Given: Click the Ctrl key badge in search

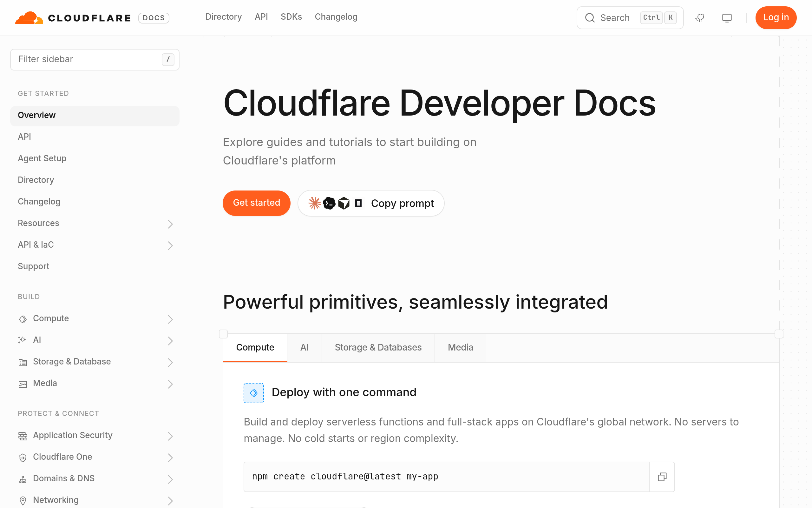Looking at the screenshot, I should [651, 17].
